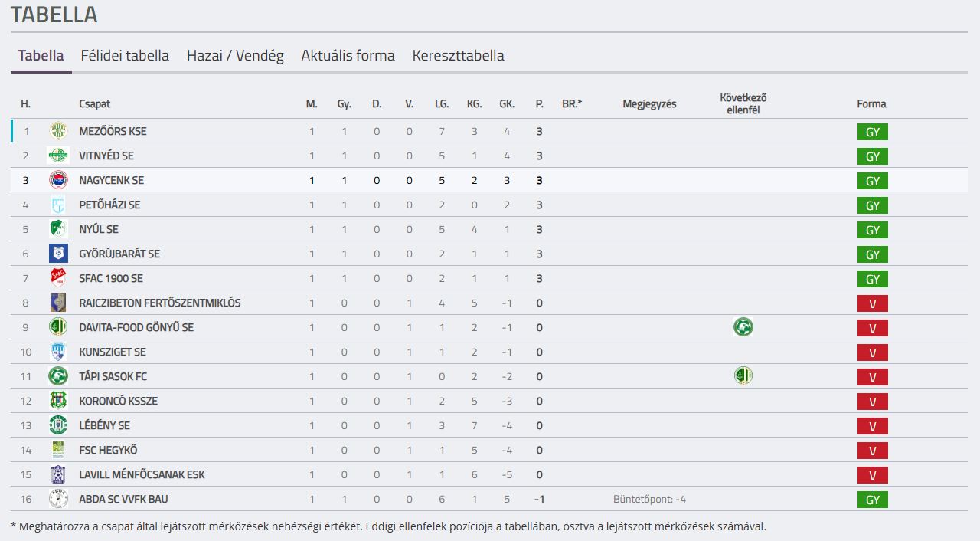The width and height of the screenshot is (980, 541).
Task: Click next opponent crest in Tápi Sasok row
Action: click(743, 376)
